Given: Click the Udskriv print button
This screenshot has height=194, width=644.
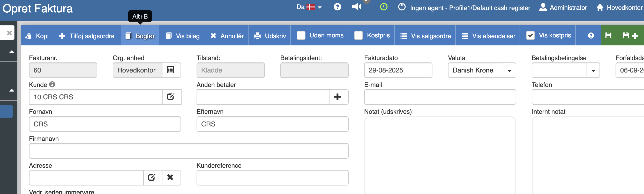Looking at the screenshot, I should (270, 36).
